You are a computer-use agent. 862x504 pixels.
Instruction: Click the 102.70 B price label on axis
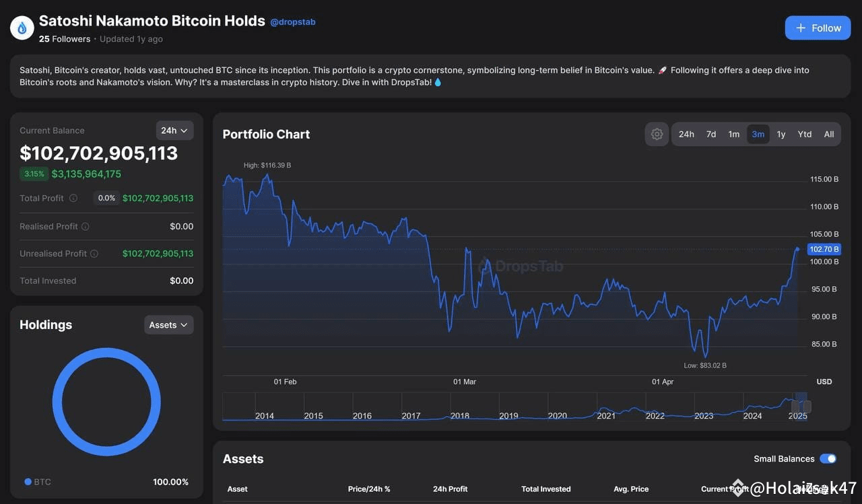coord(823,249)
